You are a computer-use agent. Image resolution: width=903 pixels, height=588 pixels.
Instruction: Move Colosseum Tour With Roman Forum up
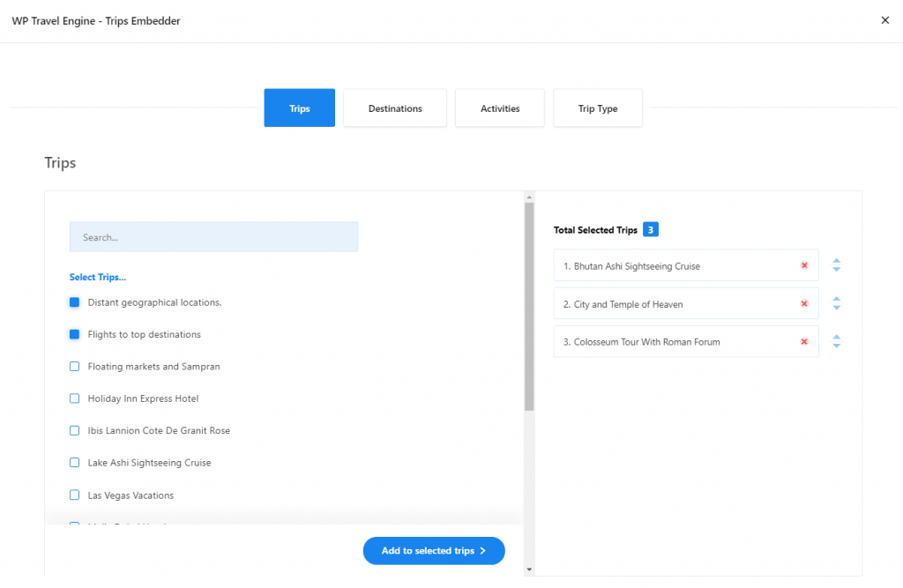coord(836,338)
